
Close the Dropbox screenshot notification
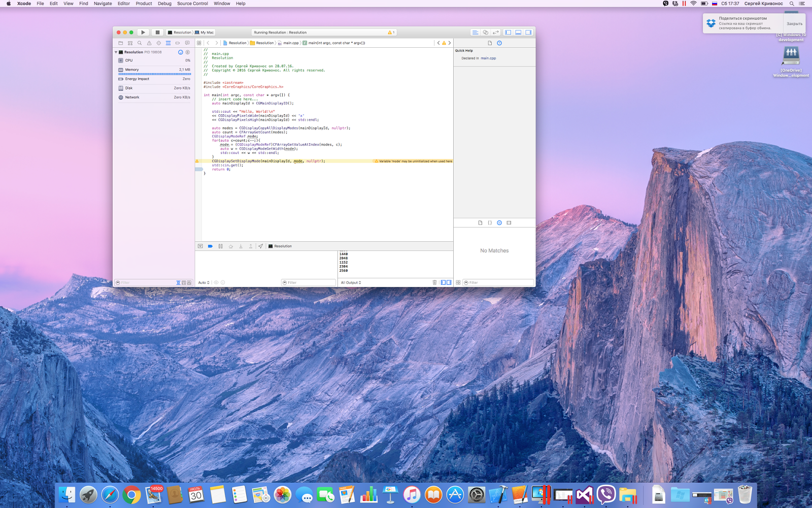click(794, 23)
